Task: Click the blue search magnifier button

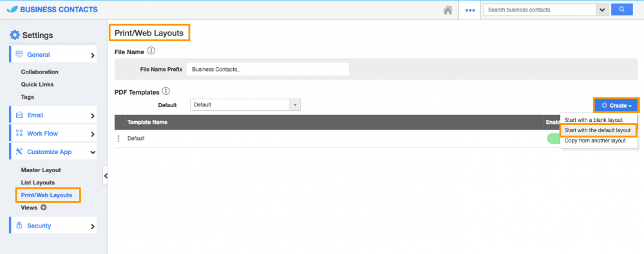Action: coord(622,10)
